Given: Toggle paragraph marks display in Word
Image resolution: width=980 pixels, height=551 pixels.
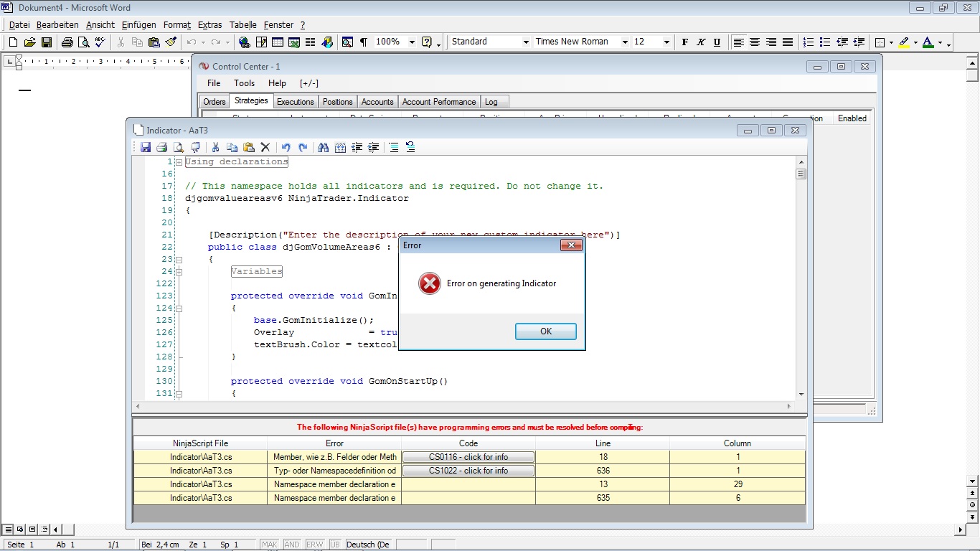Looking at the screenshot, I should click(x=364, y=42).
